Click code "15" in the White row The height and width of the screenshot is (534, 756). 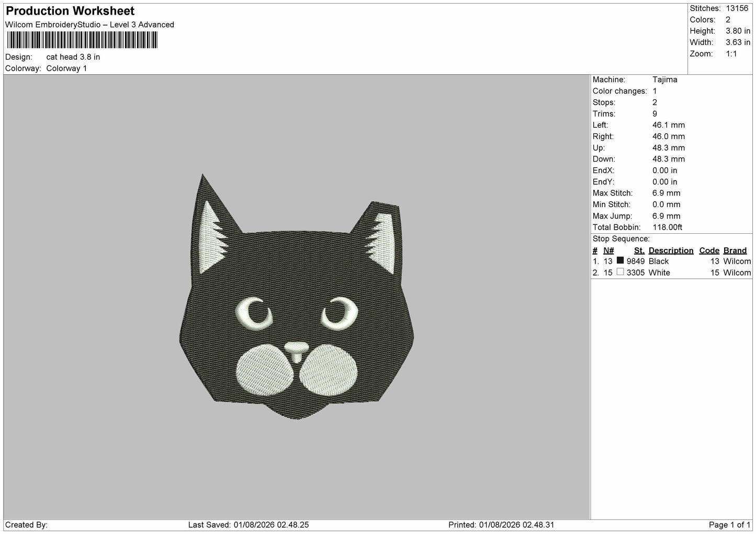click(x=715, y=273)
